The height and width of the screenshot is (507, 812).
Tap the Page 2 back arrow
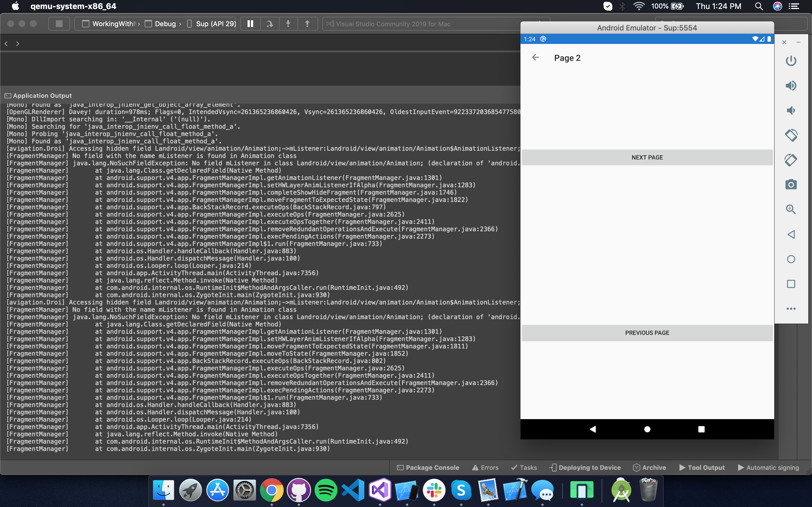point(535,57)
